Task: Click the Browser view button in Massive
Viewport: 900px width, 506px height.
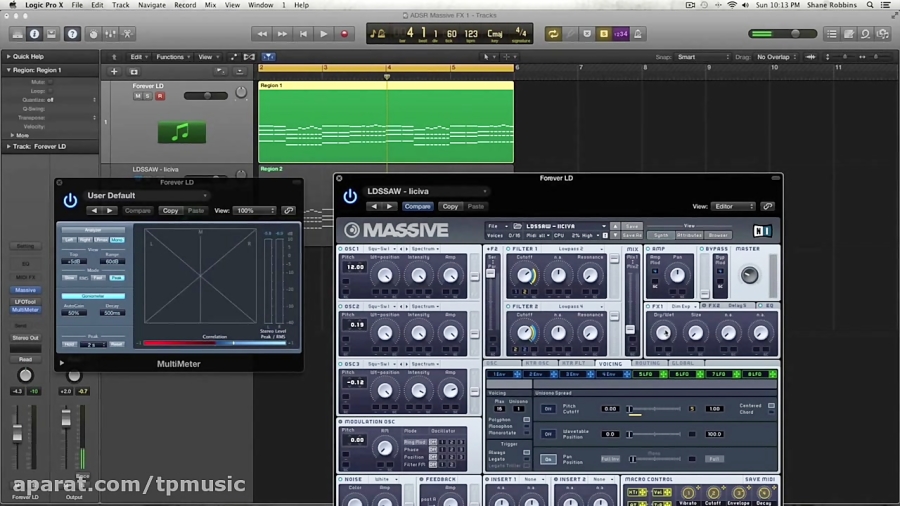Action: coord(718,235)
